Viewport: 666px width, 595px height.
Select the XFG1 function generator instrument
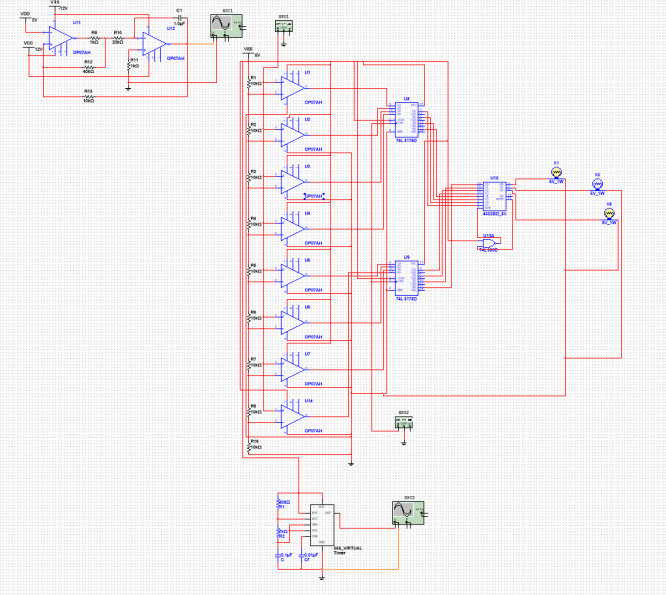284,26
